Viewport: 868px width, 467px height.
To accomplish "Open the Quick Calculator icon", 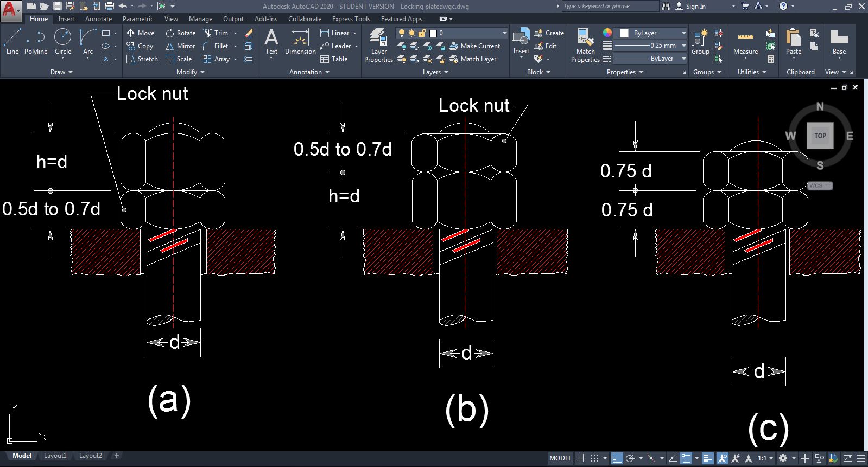I will coord(771,59).
